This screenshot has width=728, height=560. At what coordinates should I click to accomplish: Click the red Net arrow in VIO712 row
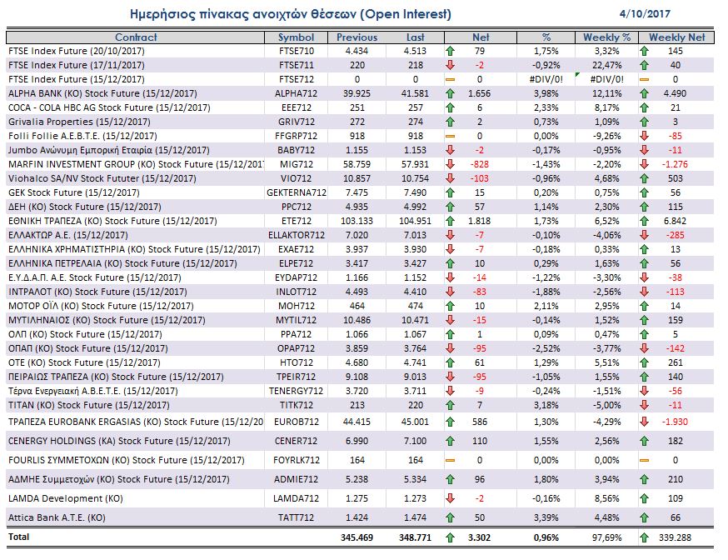pos(450,178)
